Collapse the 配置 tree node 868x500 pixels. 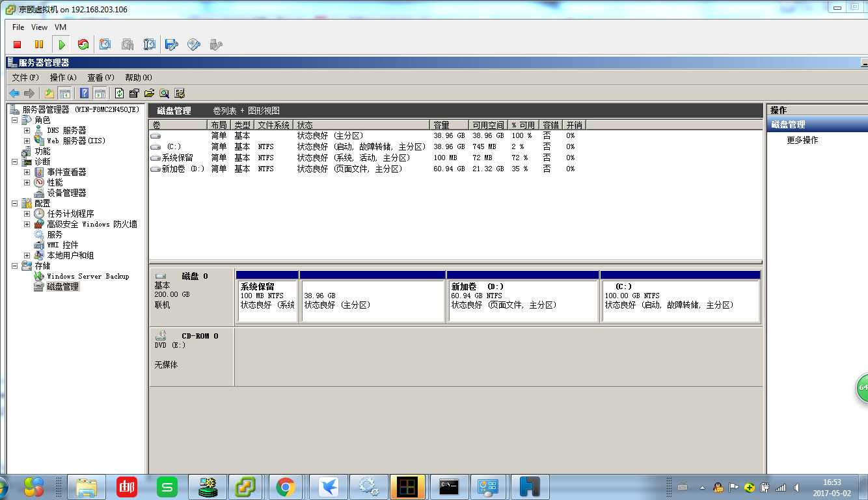pyautogui.click(x=14, y=203)
